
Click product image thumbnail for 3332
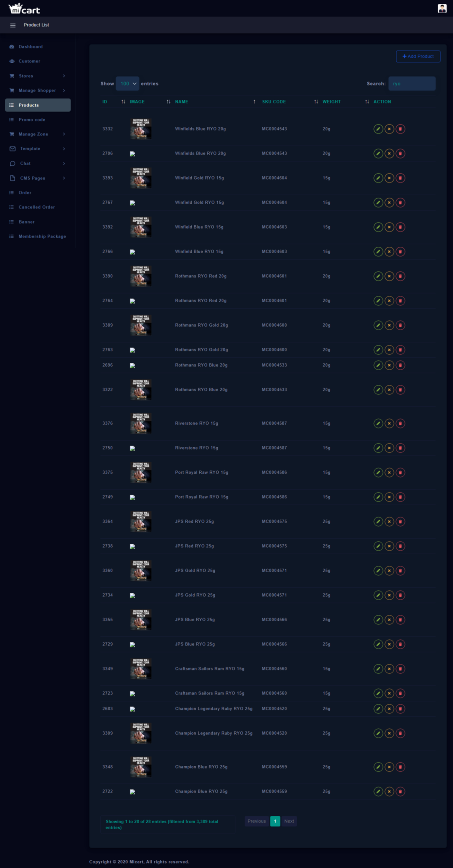point(141,129)
